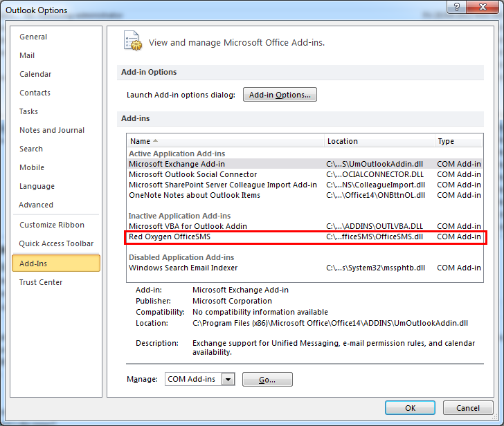This screenshot has width=504, height=426.
Task: Open the Trust Center category
Action: click(41, 282)
